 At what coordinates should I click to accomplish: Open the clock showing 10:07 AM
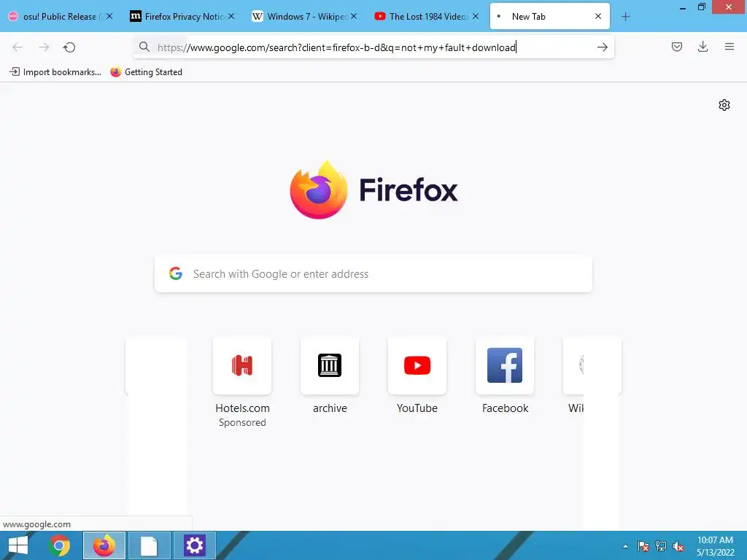715,546
